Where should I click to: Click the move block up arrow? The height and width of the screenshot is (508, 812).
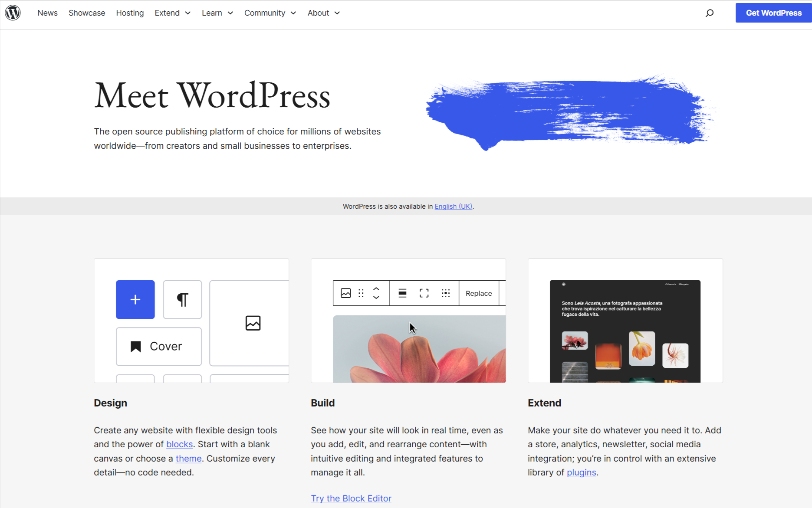[376, 289]
